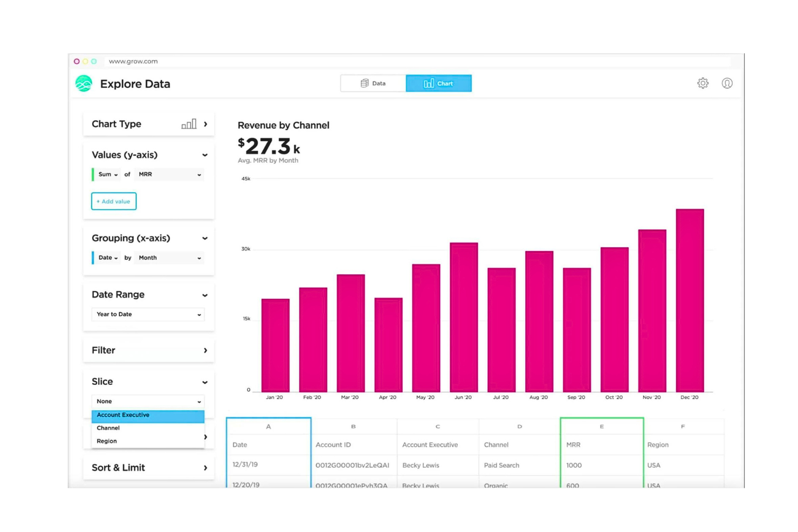Click the Sep '20 bar
This screenshot has width=798, height=532.
[577, 330]
